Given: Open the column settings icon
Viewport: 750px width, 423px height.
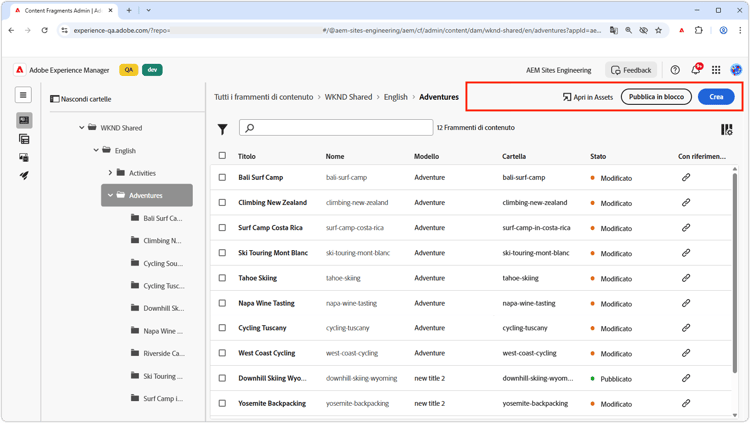Looking at the screenshot, I should [727, 129].
